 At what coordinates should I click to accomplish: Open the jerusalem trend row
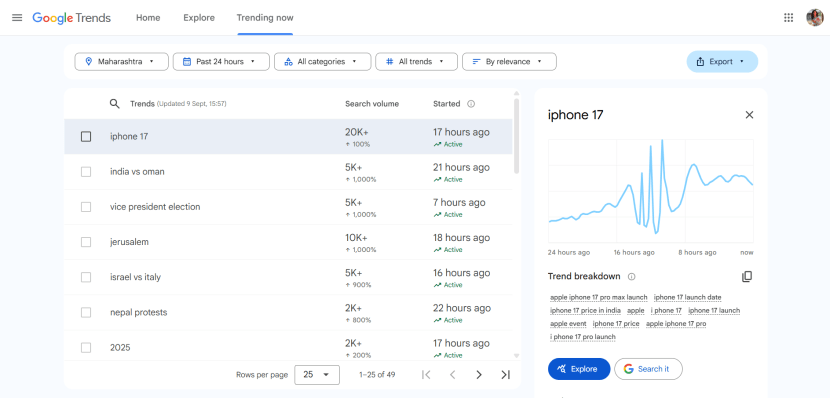click(x=288, y=242)
